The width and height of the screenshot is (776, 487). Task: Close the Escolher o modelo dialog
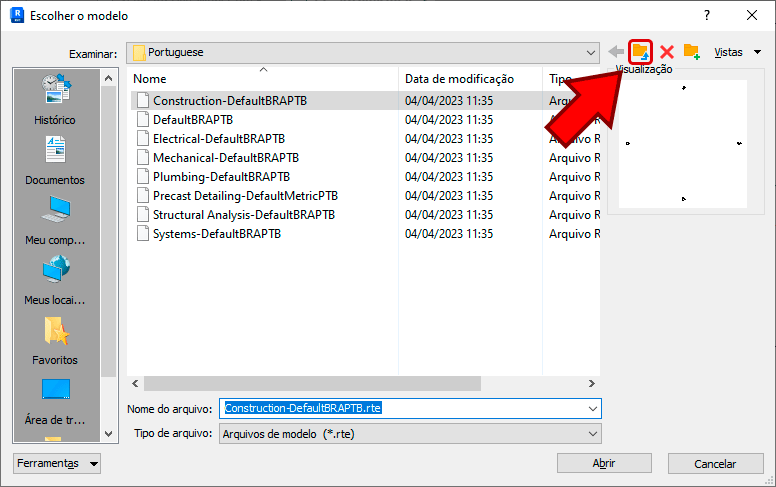(752, 15)
